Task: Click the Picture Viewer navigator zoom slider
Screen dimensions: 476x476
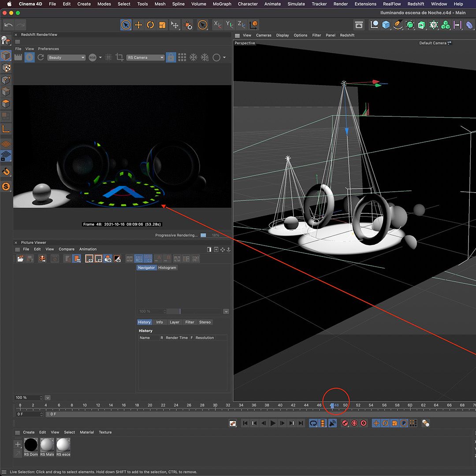Action: (194, 311)
